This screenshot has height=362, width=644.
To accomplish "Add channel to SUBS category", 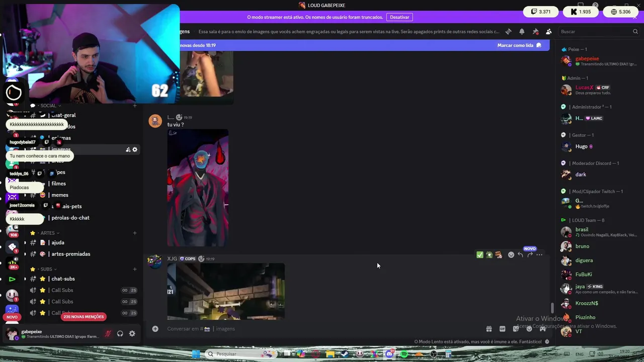I will tap(135, 269).
